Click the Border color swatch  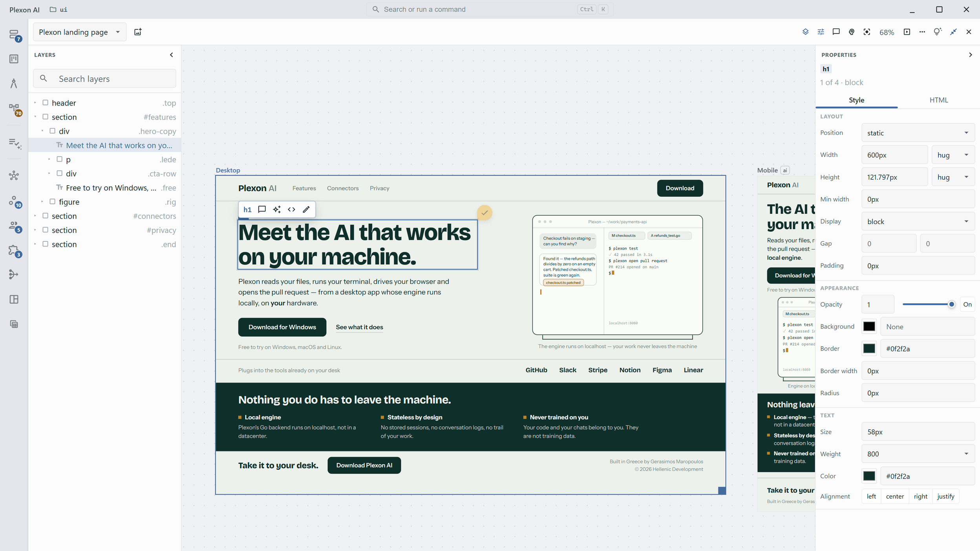[x=869, y=348]
